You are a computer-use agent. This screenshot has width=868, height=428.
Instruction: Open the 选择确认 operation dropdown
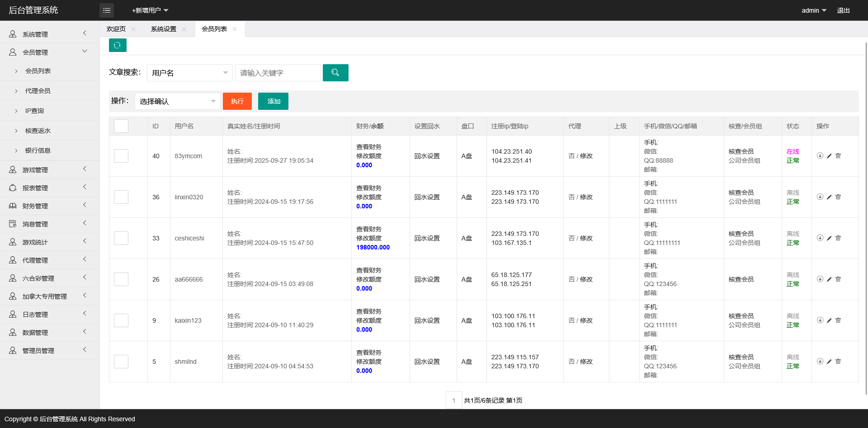point(177,101)
